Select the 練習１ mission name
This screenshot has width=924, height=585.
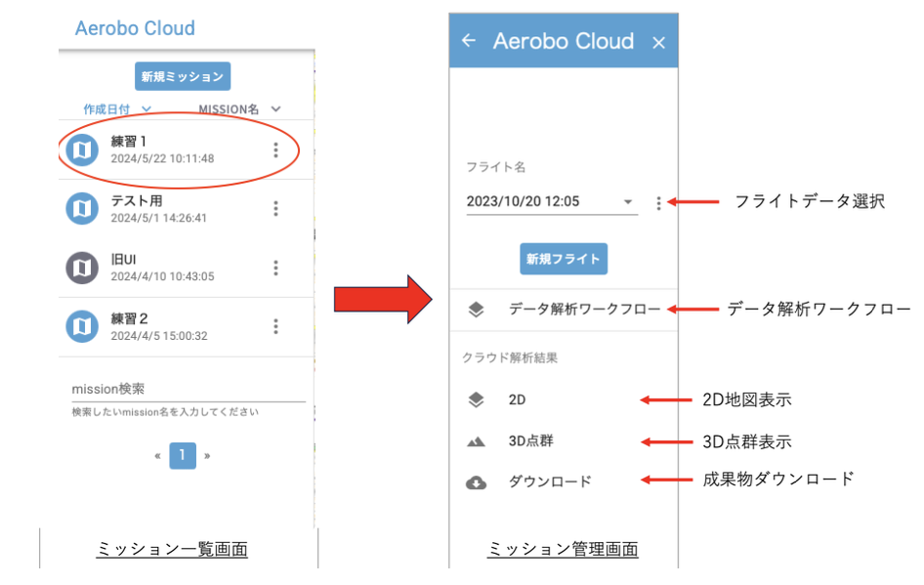[129, 142]
